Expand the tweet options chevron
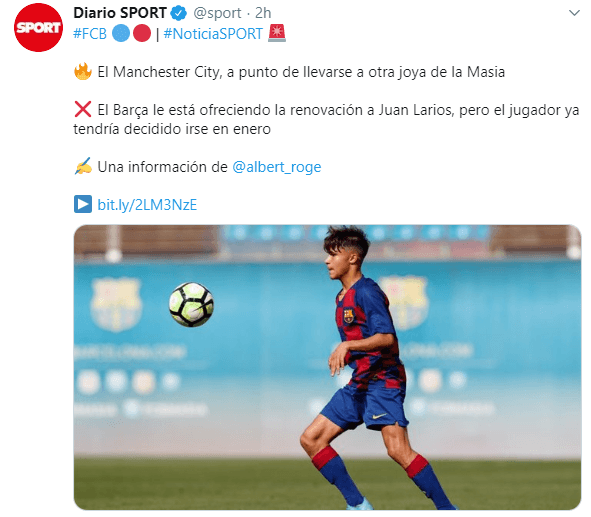Viewport: 591px width, 517px height. (574, 13)
